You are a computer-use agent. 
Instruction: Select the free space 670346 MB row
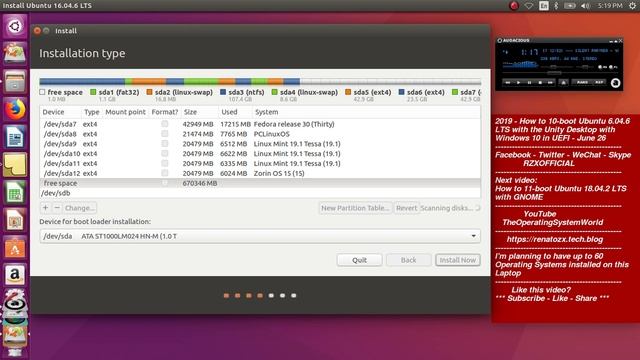(x=260, y=183)
